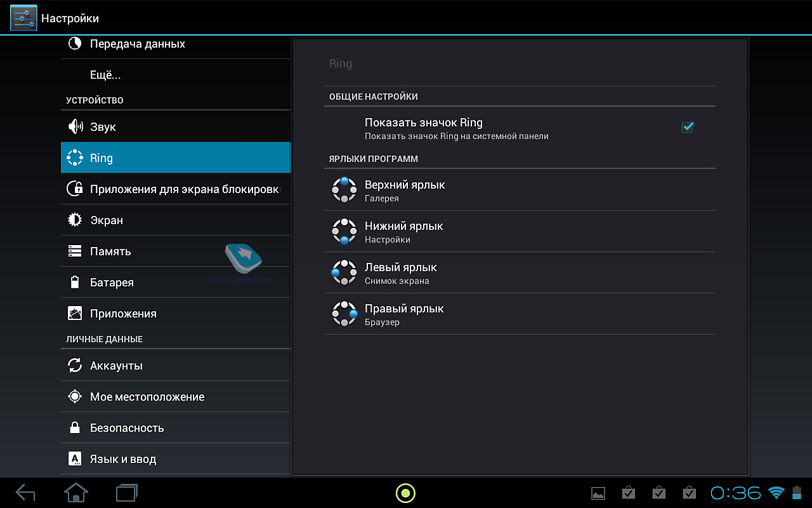Tap the letter A icon for Язык и ввод
The height and width of the screenshot is (508, 812).
pos(75,458)
